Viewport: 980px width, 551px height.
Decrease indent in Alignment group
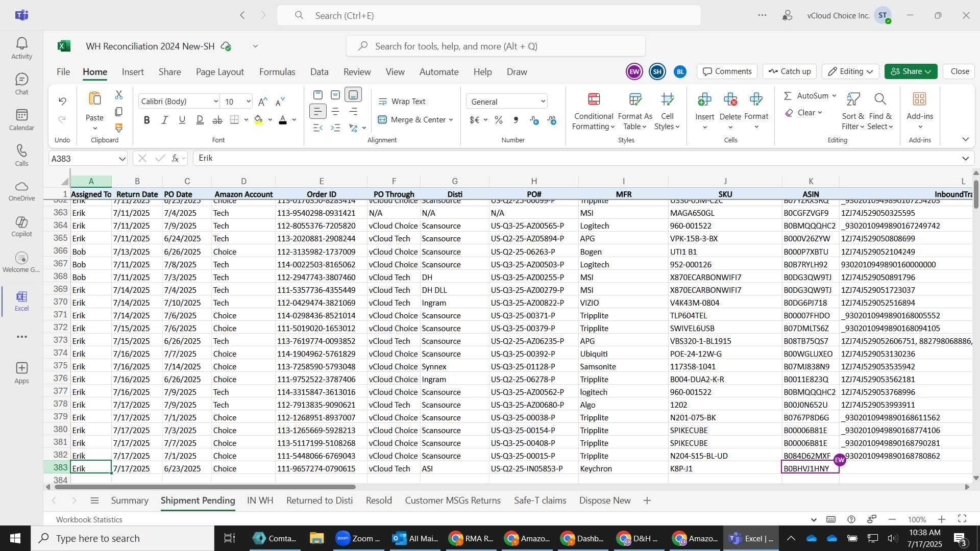point(317,128)
